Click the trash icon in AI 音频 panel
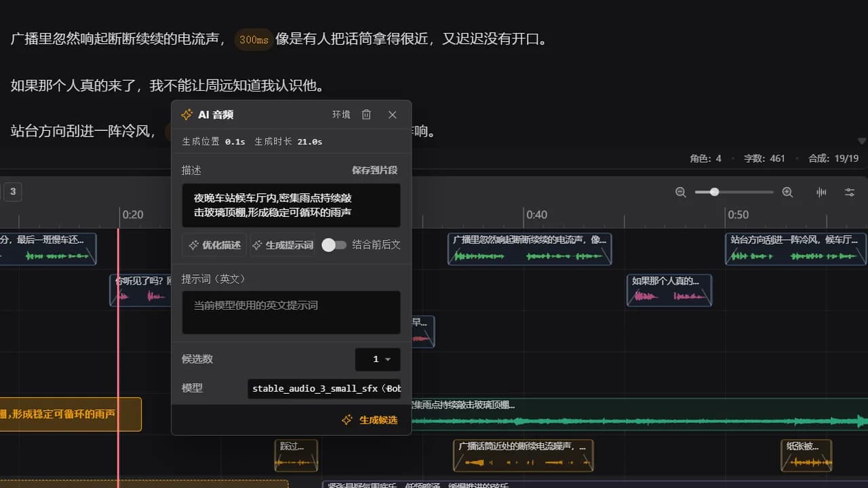Viewport: 868px width, 488px height. click(366, 115)
